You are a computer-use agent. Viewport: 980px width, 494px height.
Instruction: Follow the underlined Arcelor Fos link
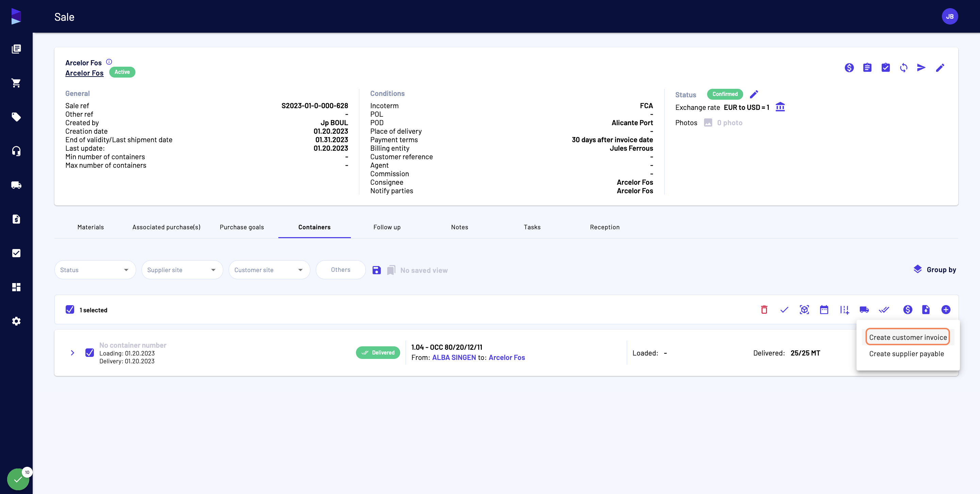(84, 73)
